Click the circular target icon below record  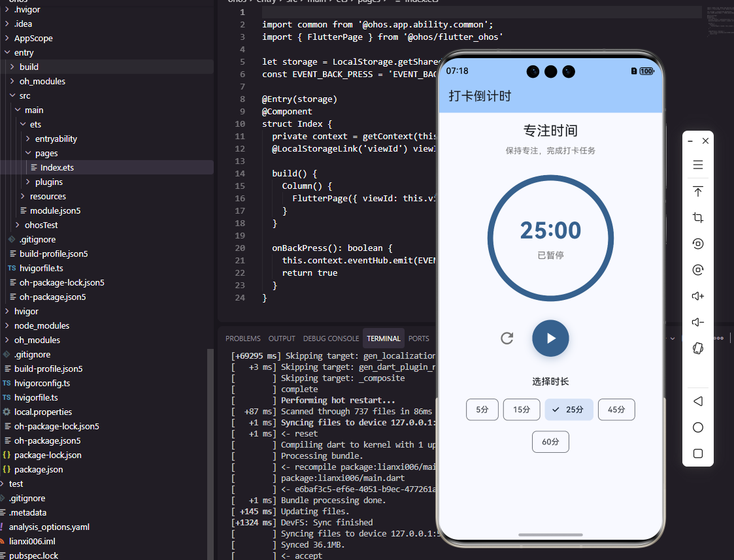(x=698, y=270)
